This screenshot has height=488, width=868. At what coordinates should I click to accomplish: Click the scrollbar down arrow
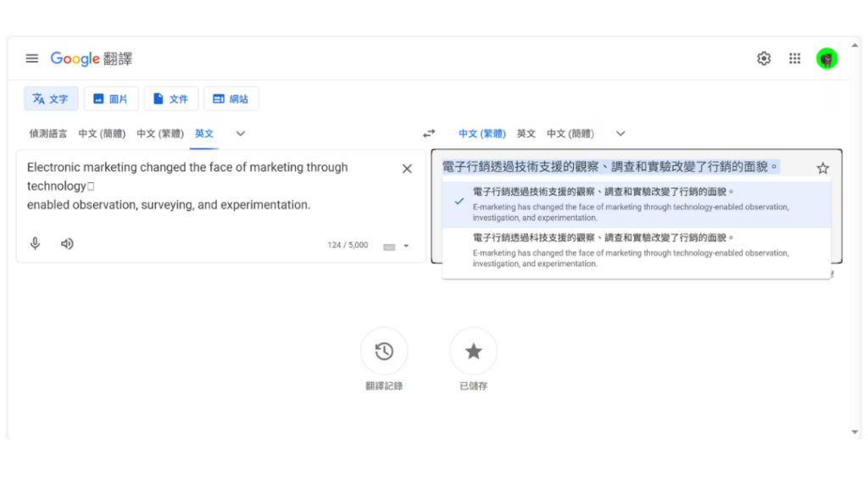[x=855, y=432]
